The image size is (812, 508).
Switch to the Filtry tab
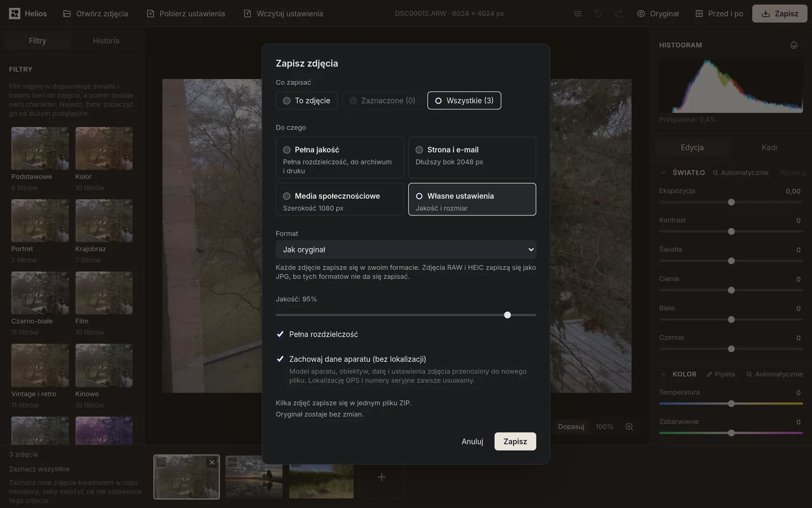(x=38, y=41)
